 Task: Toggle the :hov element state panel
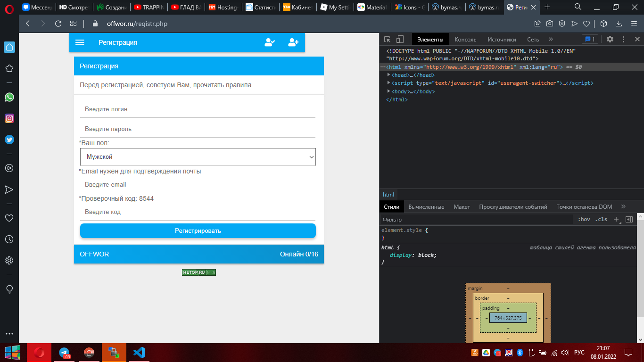(x=584, y=220)
